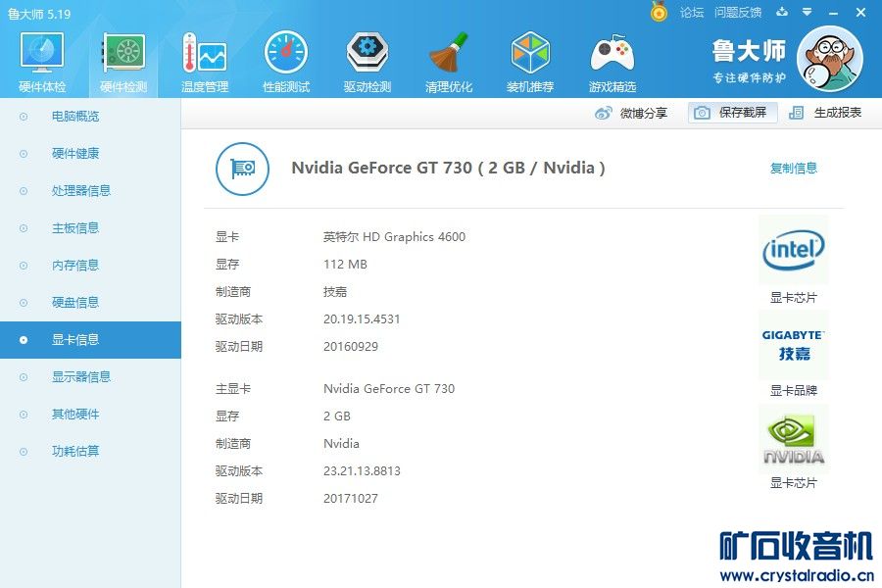
Task: Generate report with 生成报表
Action: point(826,113)
